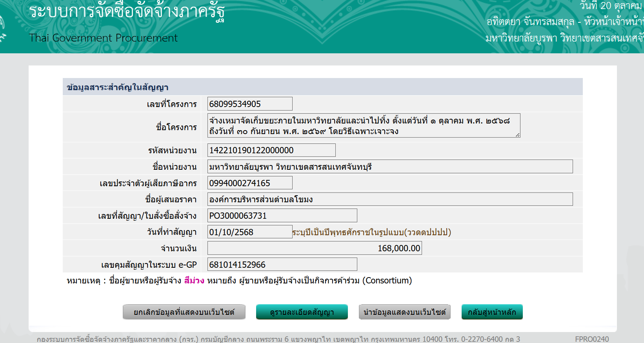Image resolution: width=644 pixels, height=343 pixels.
Task: Return to main page via กลับสู่หน้าหลัก
Action: [492, 312]
